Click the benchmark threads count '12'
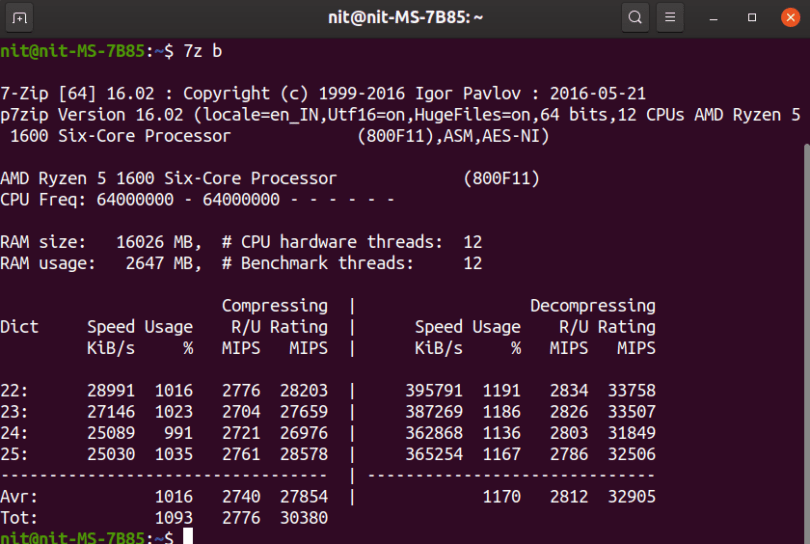Viewport: 810px width, 544px height. pyautogui.click(x=472, y=263)
